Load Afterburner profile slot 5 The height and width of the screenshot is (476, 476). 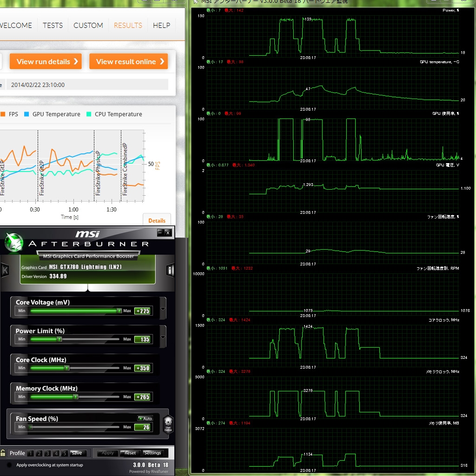(64, 453)
